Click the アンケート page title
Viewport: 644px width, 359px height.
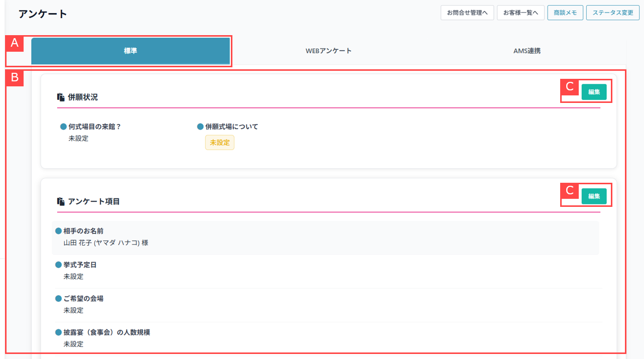[x=43, y=14]
